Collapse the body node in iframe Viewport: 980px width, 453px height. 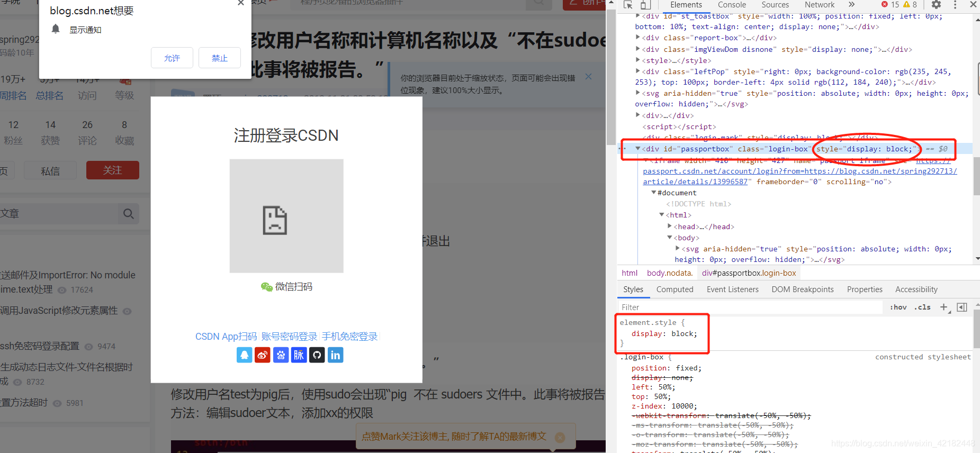click(670, 238)
